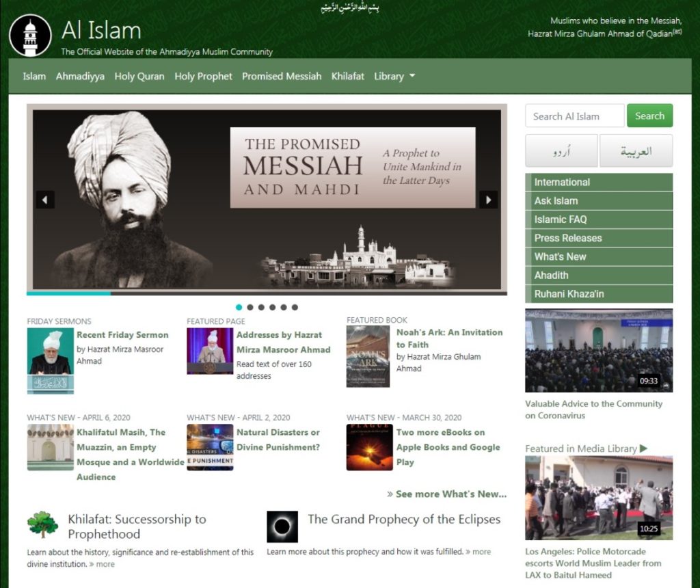Select the last carousel indicator dot

295,307
